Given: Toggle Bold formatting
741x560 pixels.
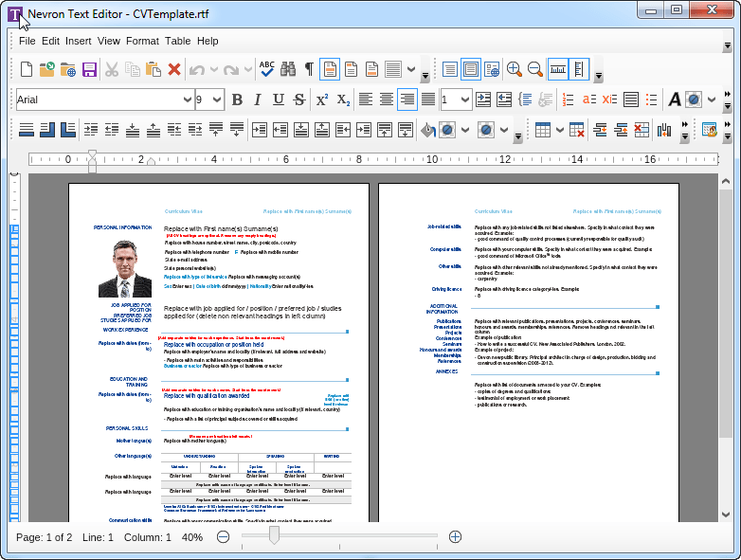Looking at the screenshot, I should tap(237, 99).
